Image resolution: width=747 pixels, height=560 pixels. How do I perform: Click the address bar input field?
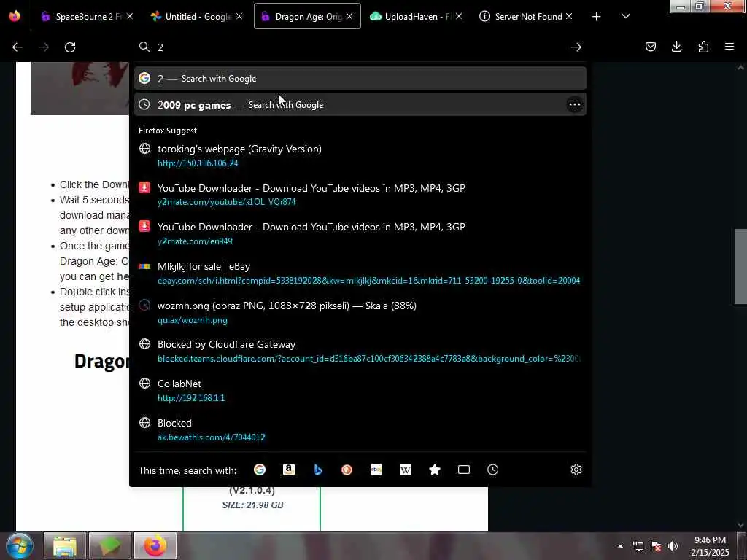[x=360, y=47]
